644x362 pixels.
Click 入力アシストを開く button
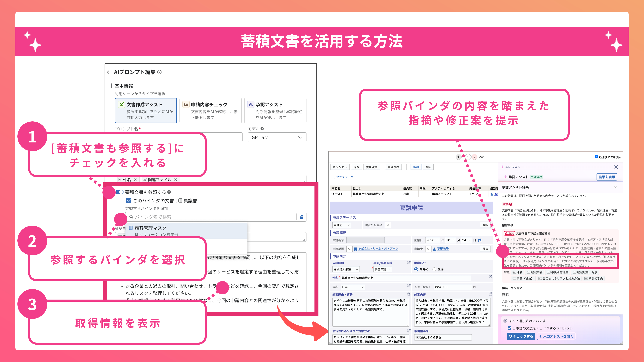[556, 336]
